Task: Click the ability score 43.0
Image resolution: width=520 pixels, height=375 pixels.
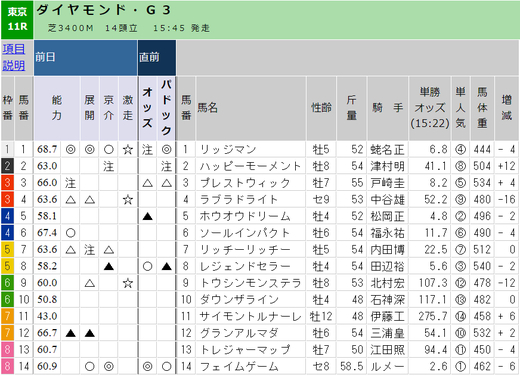Action: coord(47,316)
